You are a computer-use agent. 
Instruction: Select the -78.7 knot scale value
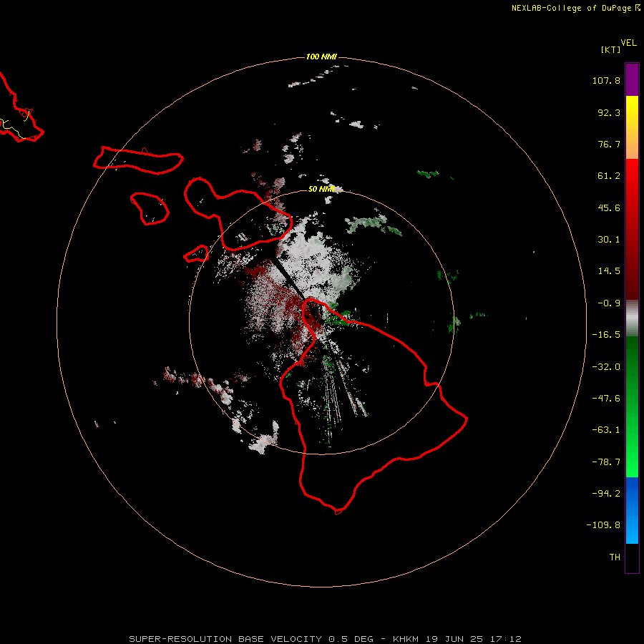[606, 462]
